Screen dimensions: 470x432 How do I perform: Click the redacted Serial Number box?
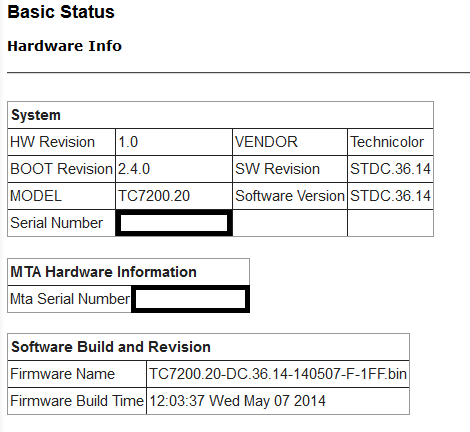[174, 223]
